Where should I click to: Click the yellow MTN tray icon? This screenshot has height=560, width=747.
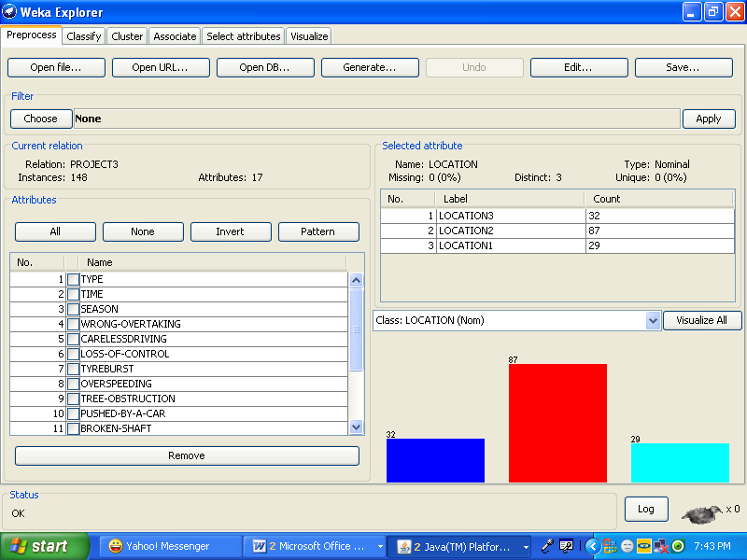[x=643, y=546]
